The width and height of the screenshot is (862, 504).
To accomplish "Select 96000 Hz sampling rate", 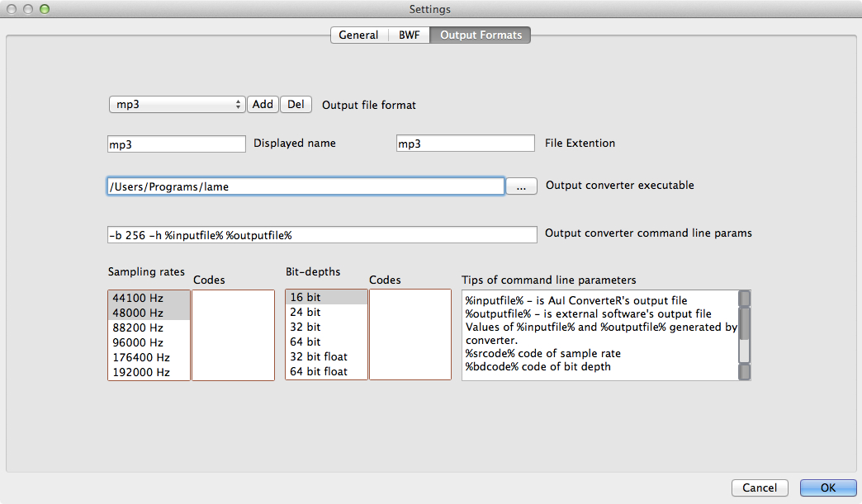I will tap(149, 342).
